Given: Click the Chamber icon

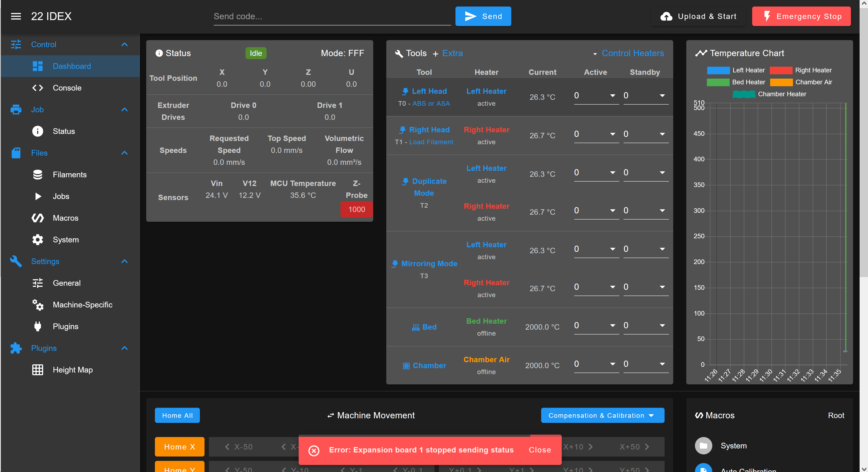Looking at the screenshot, I should click(406, 366).
